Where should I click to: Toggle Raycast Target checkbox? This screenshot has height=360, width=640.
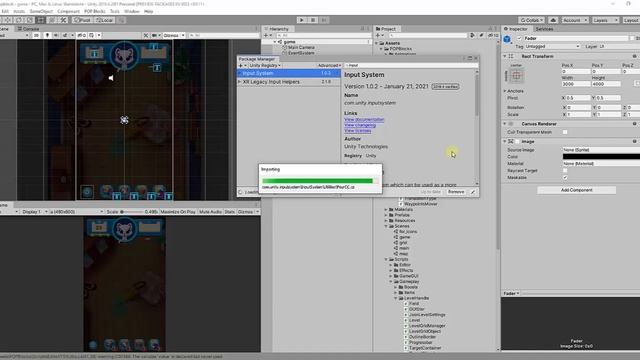(565, 171)
